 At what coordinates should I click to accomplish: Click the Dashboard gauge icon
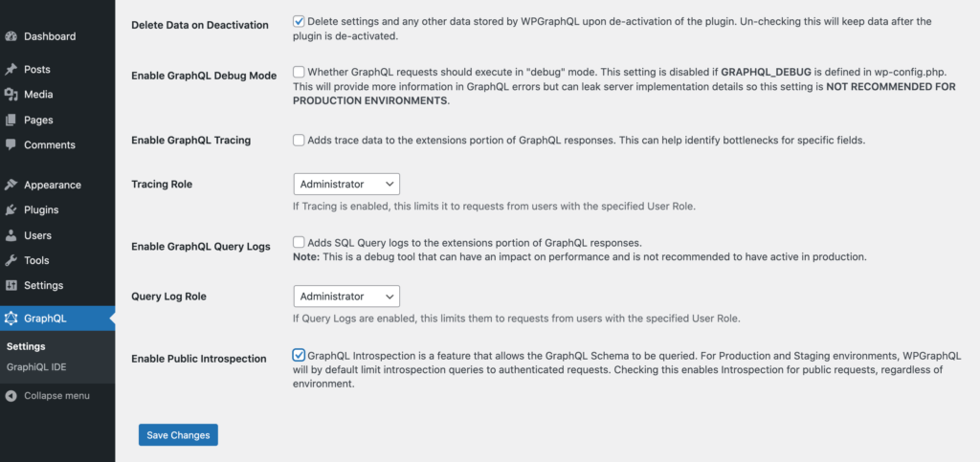click(x=10, y=36)
